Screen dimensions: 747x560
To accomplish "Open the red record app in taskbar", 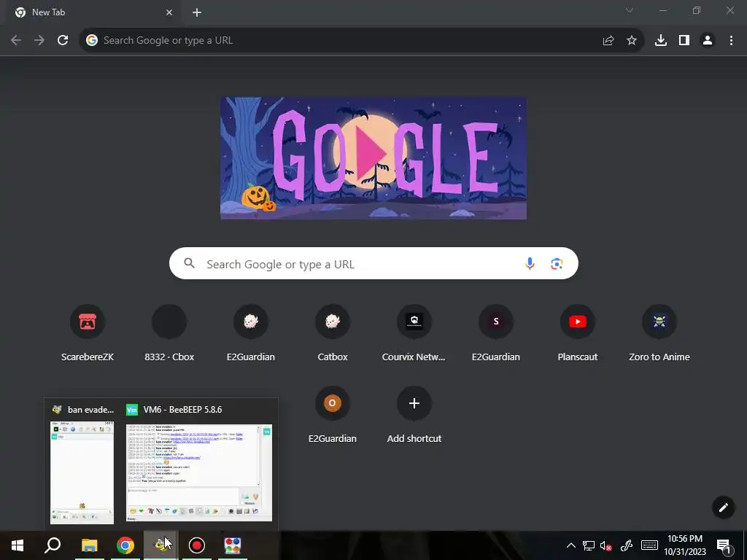I will click(197, 545).
